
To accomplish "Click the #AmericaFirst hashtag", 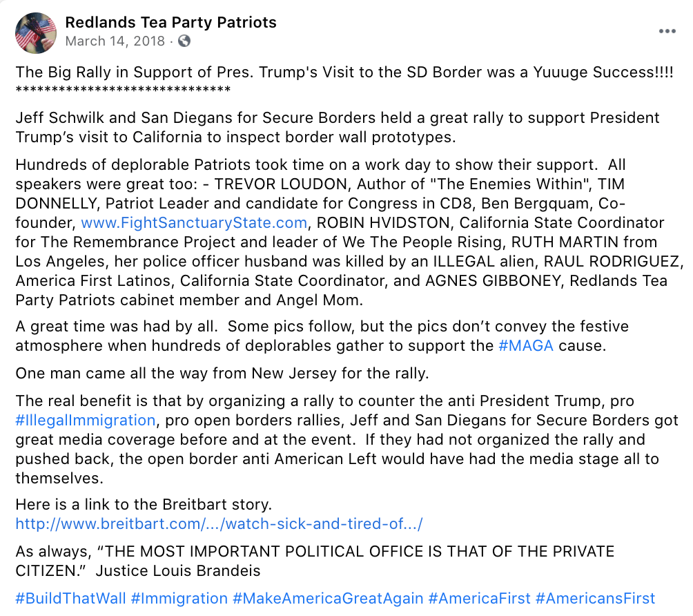I will 479,598.
